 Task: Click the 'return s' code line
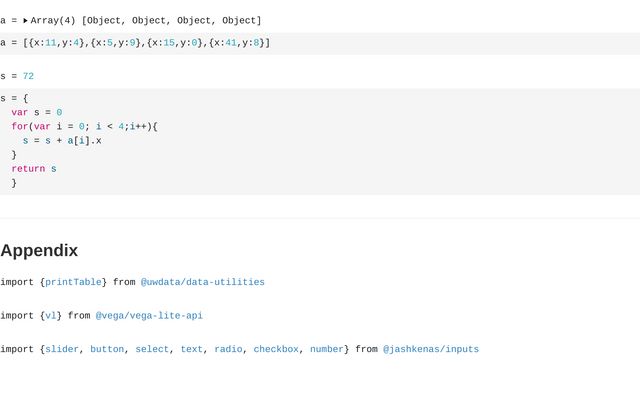point(34,169)
